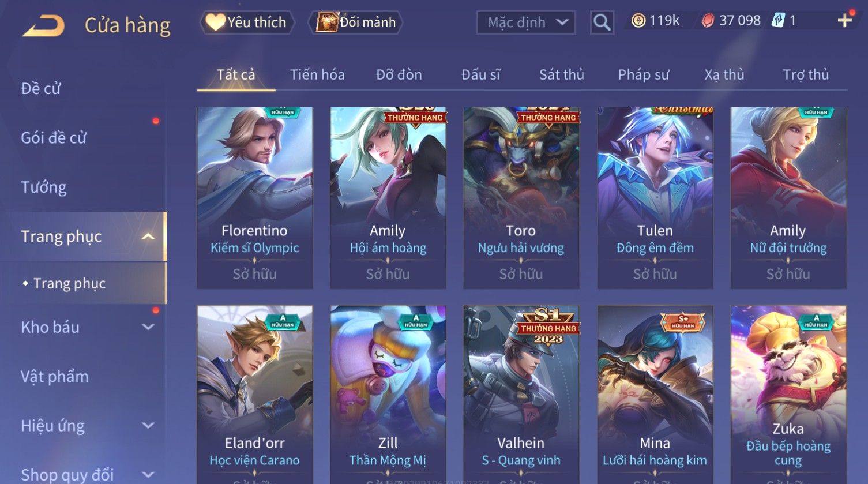Go to Tướng in sidebar
Image resolution: width=868 pixels, height=484 pixels.
pos(44,187)
